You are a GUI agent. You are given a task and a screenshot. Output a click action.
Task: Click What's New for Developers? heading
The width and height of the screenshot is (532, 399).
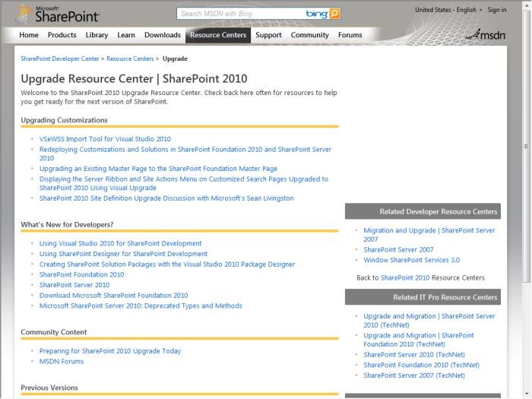coord(67,225)
